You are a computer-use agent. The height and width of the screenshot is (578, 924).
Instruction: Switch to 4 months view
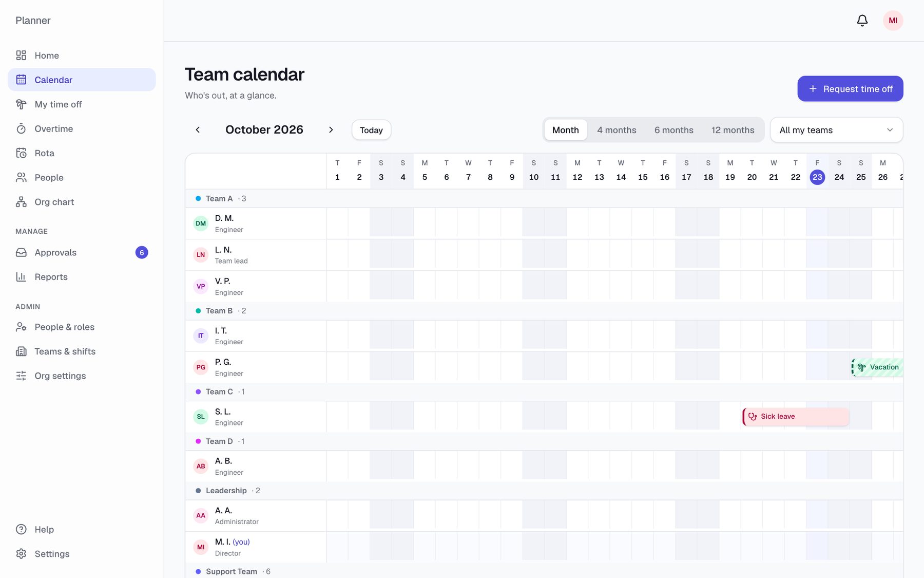617,130
